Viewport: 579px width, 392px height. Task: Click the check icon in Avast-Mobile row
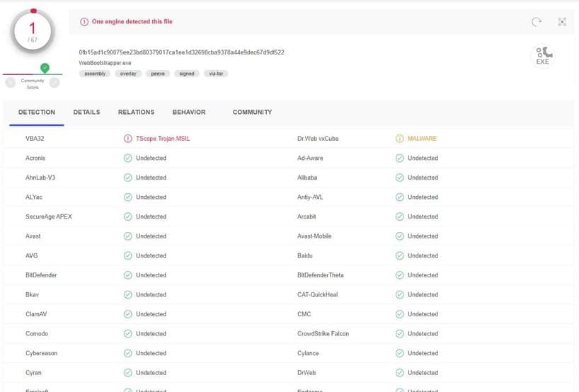point(399,236)
